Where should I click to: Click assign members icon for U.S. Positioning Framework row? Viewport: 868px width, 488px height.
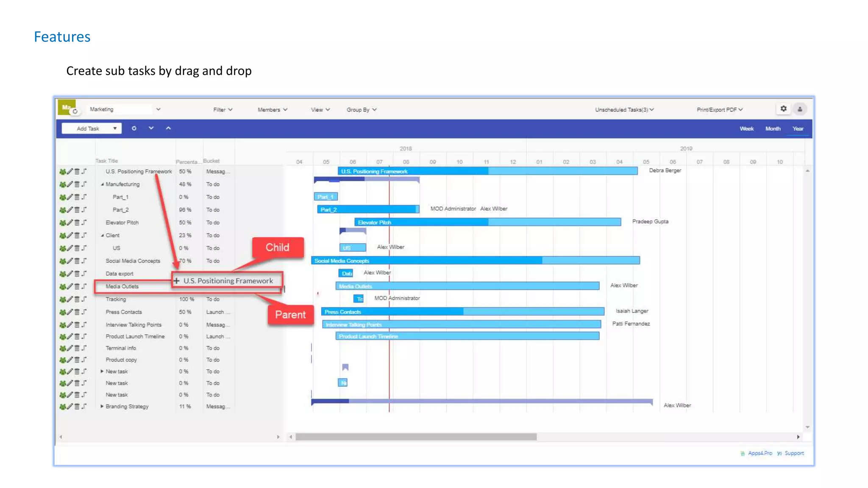tap(62, 172)
